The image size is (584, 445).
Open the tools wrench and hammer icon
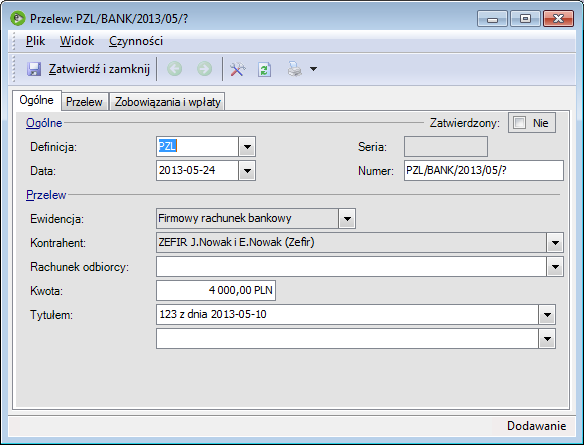pos(237,69)
